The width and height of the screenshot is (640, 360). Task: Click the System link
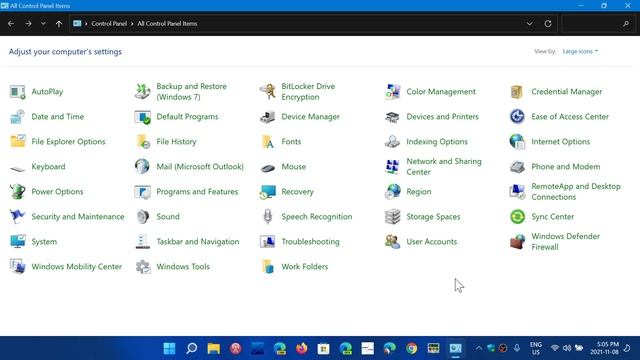click(x=44, y=242)
